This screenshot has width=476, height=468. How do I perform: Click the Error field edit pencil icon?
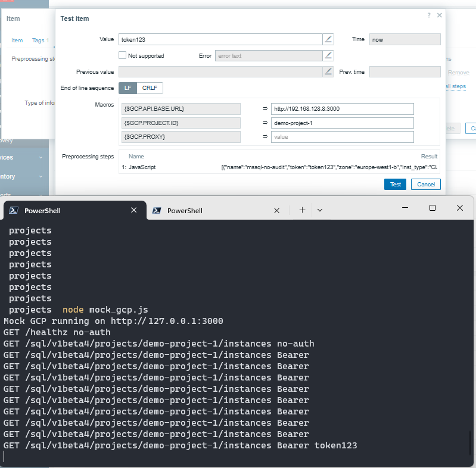pyautogui.click(x=328, y=55)
